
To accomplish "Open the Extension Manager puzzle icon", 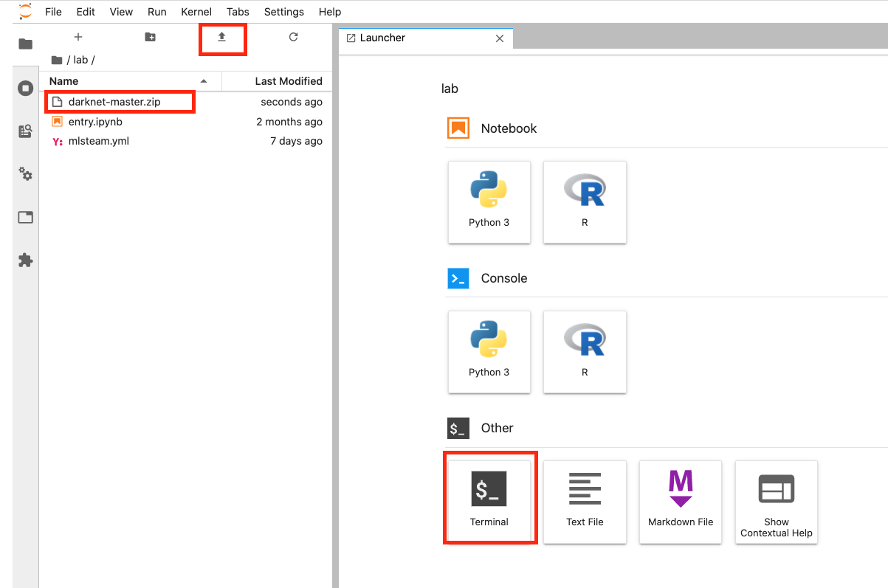I will click(26, 260).
